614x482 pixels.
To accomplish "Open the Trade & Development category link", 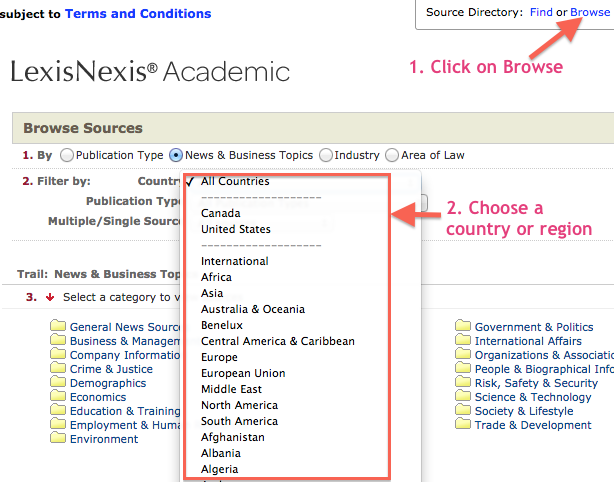I will (533, 425).
